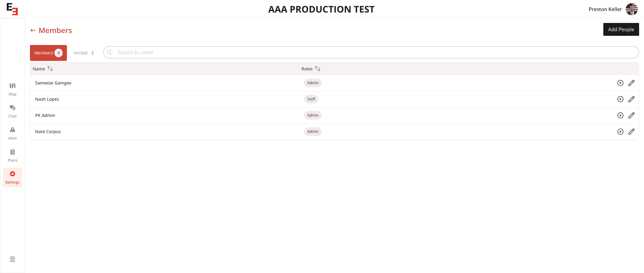The height and width of the screenshot is (273, 644).
Task: Click the search magnifier icon
Action: point(109,52)
